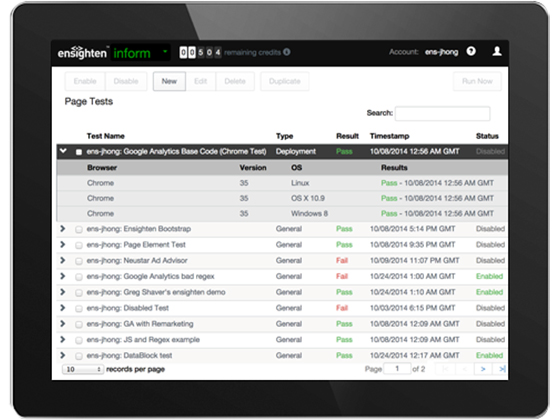
Task: Jump to the last page arrow
Action: click(x=501, y=369)
